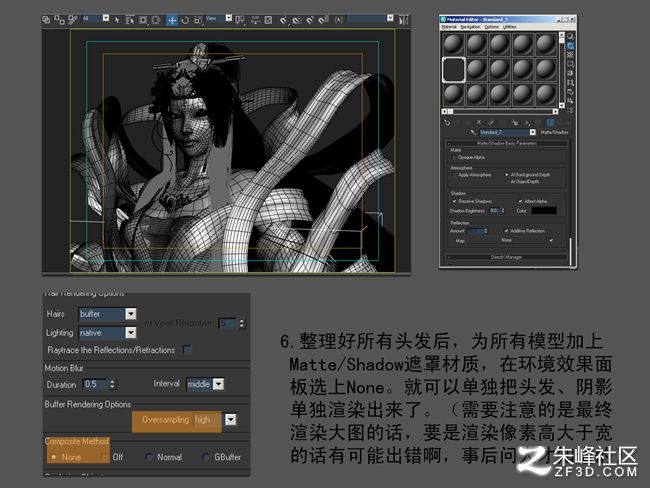
Task: Click Get Material icon in Material Editor
Action: [447, 123]
